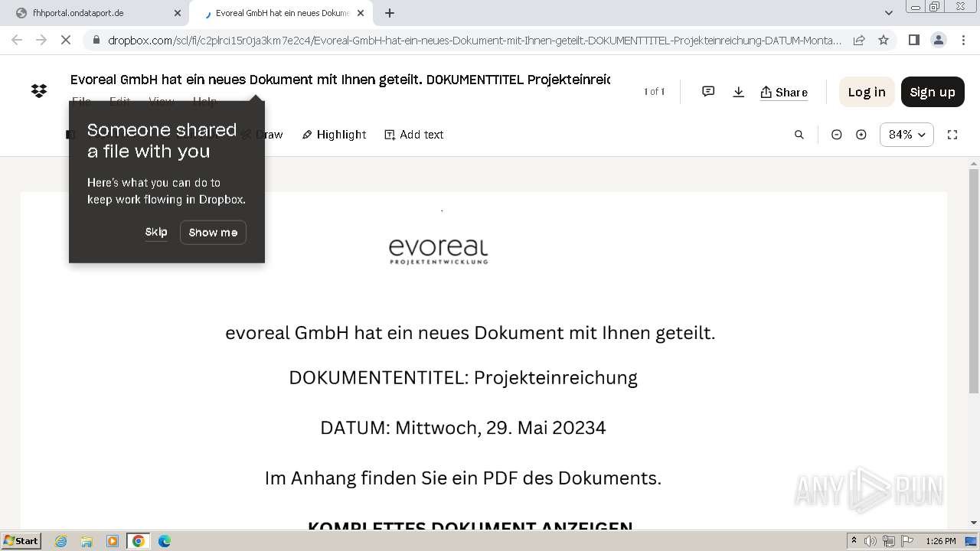
Task: Click the page vertical scrollbar
Action: click(x=974, y=282)
